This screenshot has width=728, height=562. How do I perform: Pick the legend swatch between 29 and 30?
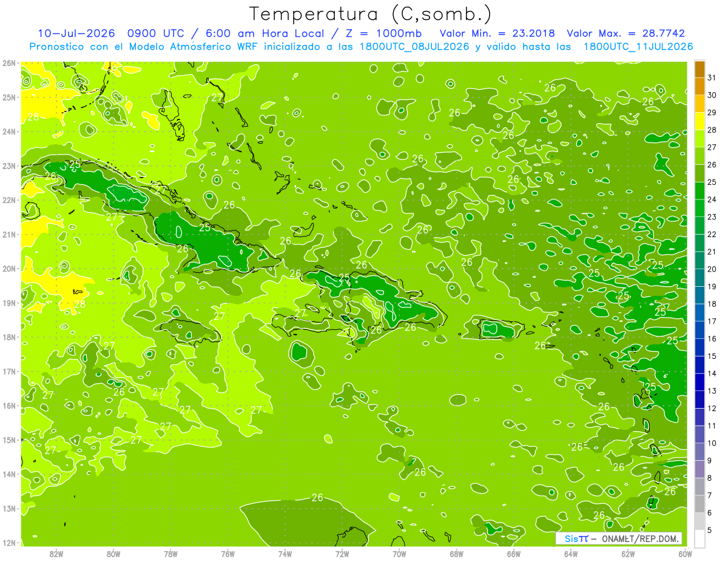[699, 104]
